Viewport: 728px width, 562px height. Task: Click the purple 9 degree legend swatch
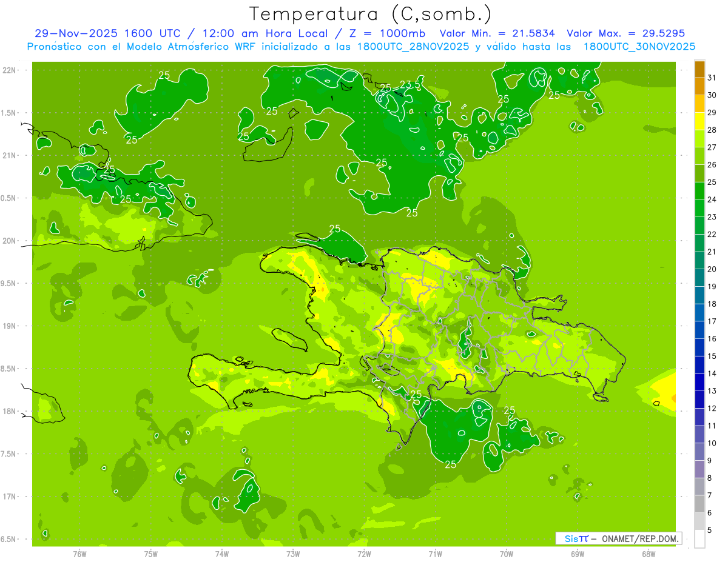[x=699, y=452]
